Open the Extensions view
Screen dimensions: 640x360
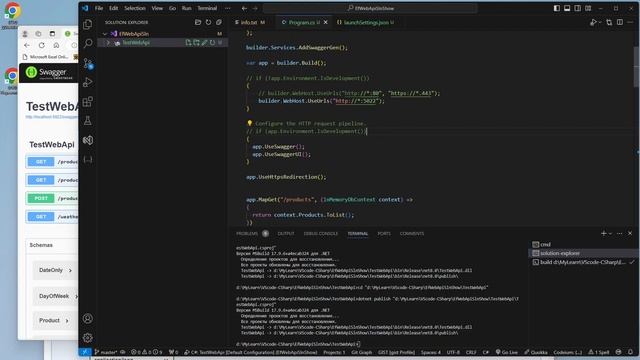87,101
